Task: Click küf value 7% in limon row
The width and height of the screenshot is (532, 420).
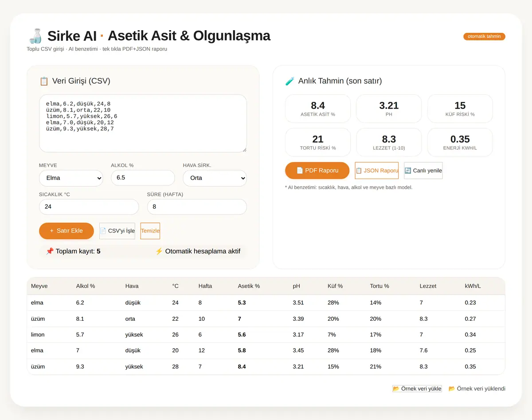Action: coord(332,334)
